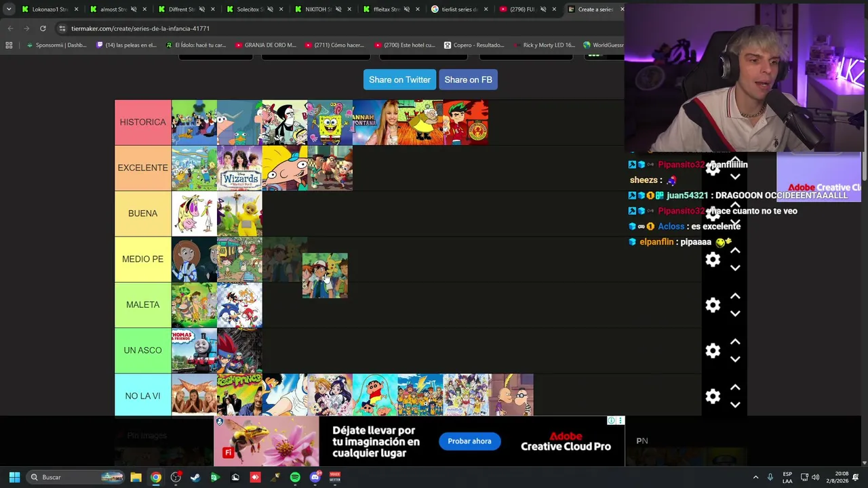868x488 pixels.
Task: Move UN ASCO tier up with arrow
Action: pyautogui.click(x=735, y=342)
